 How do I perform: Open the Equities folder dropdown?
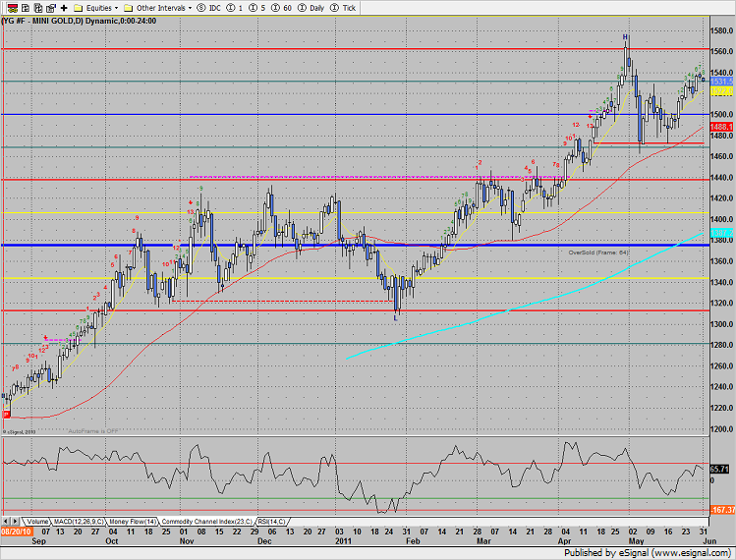96,8
